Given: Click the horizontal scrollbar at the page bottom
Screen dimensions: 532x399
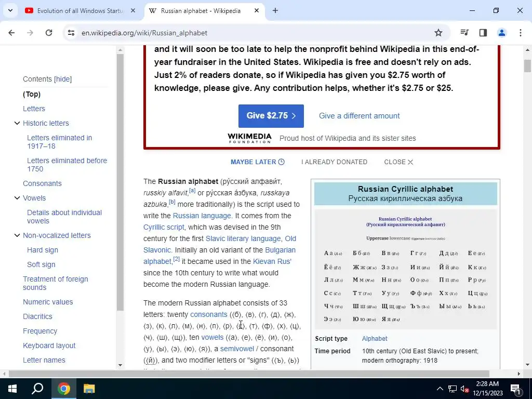Looking at the screenshot, I should point(249,374).
